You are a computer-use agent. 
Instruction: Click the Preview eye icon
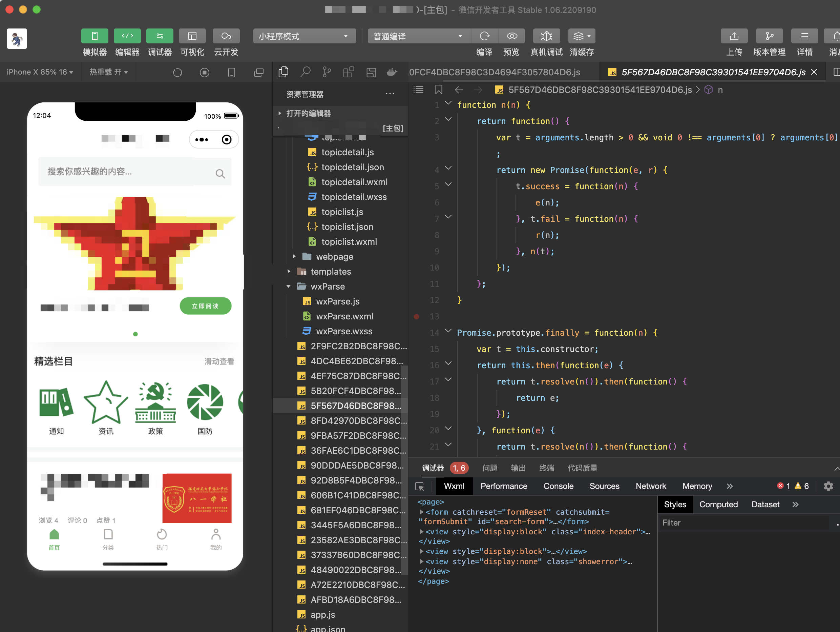pyautogui.click(x=511, y=36)
